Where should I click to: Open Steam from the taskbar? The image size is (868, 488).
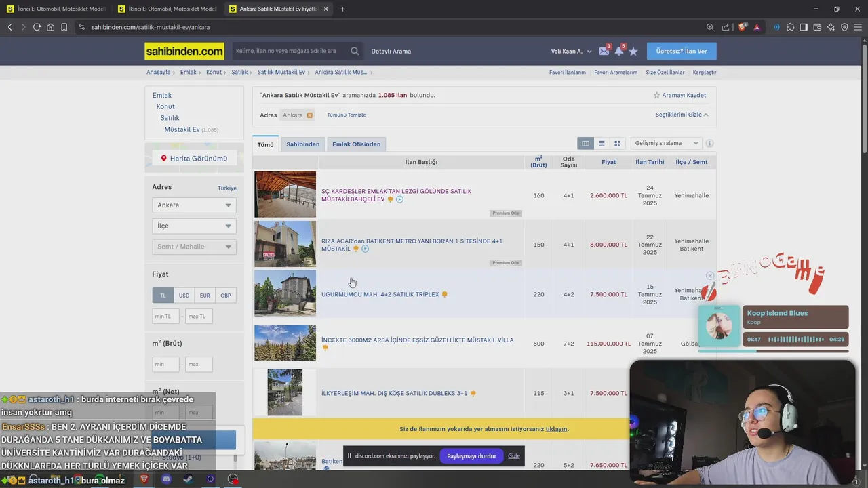[x=189, y=479]
